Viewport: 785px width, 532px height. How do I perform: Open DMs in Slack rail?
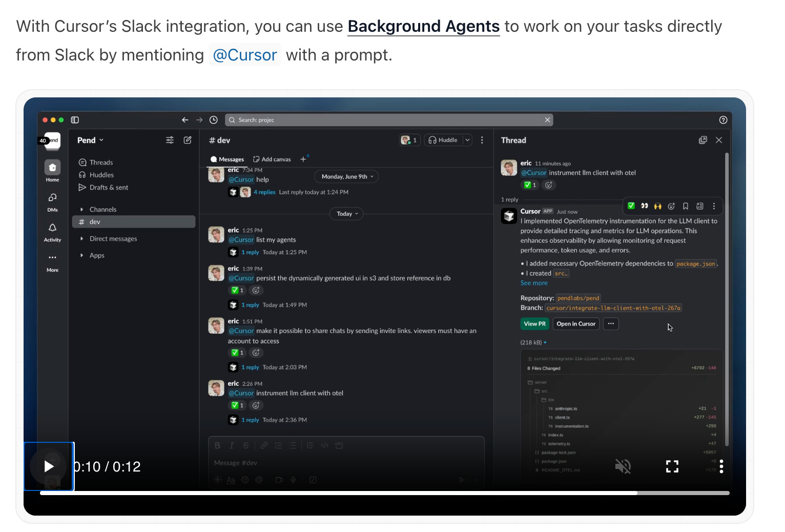(x=52, y=201)
